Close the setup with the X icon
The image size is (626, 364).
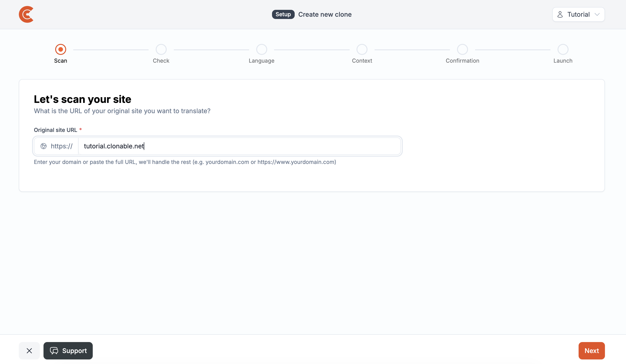click(29, 351)
